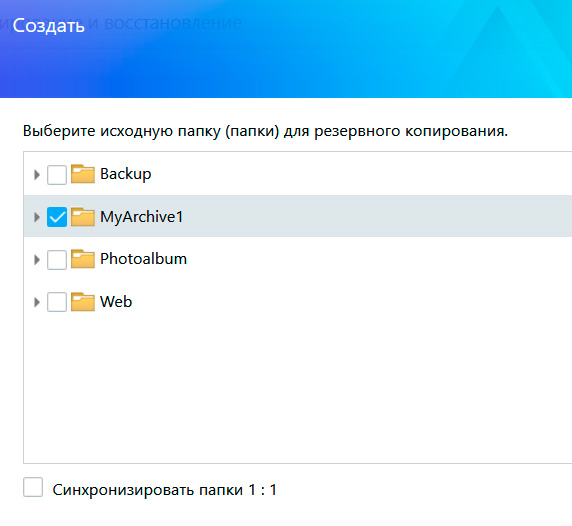Uncheck the MyArchive1 folder checkbox
572x526 pixels.
tap(57, 217)
